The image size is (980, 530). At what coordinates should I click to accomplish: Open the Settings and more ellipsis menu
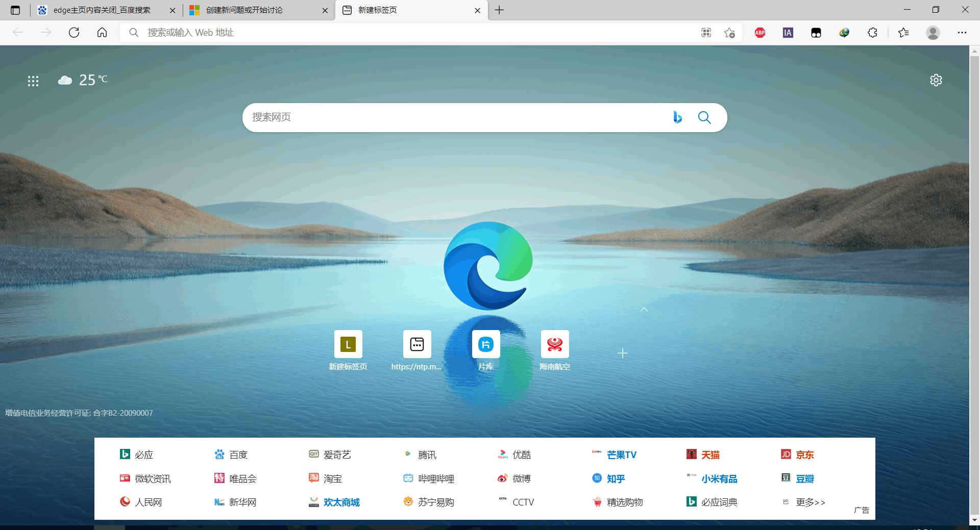pos(962,33)
